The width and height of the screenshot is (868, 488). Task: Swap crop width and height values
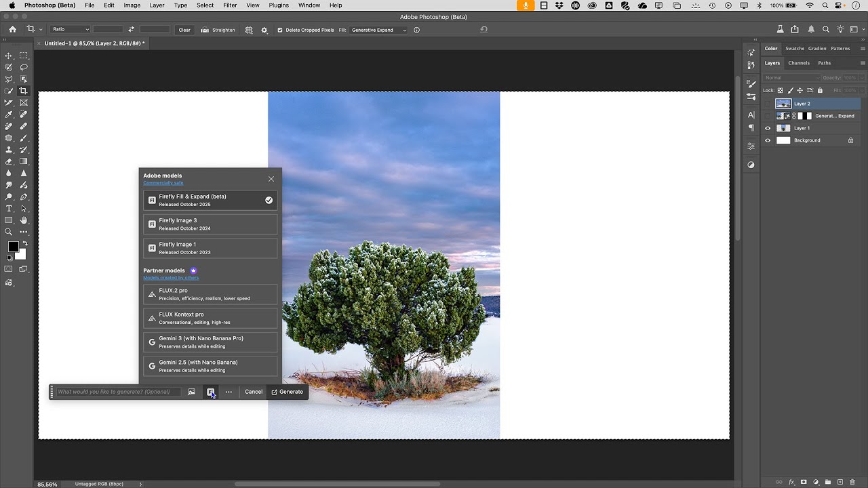pos(131,30)
